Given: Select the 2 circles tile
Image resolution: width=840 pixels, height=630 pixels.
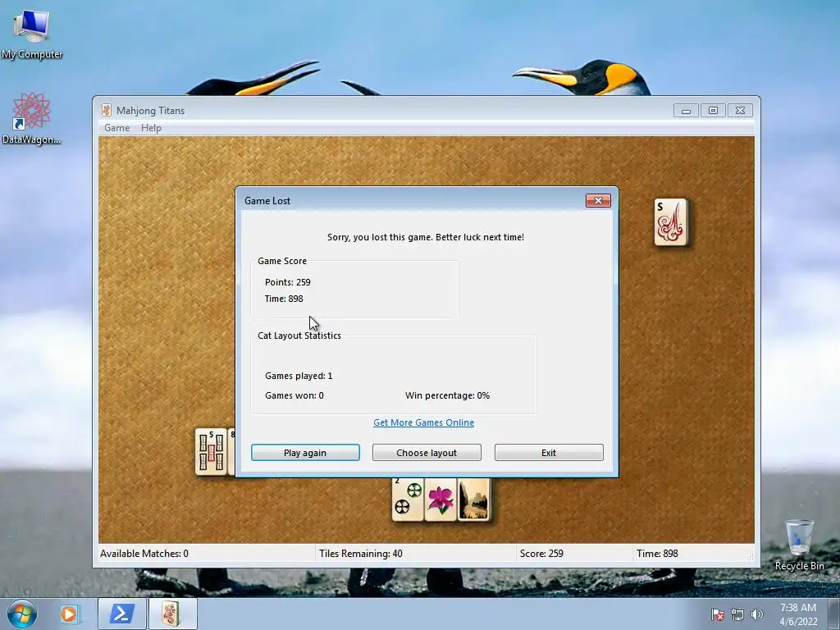Looking at the screenshot, I should coord(409,500).
